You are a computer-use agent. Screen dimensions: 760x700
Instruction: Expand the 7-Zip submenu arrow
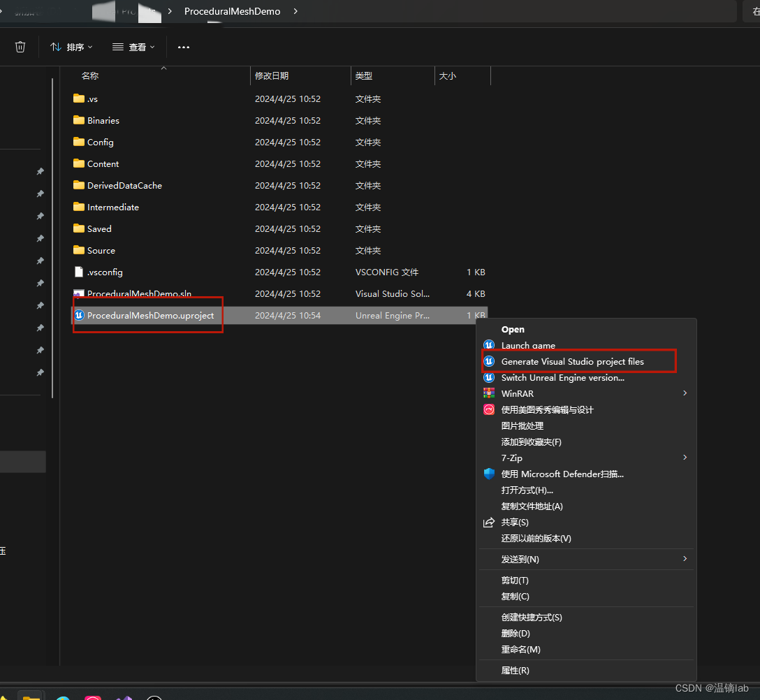coord(685,457)
